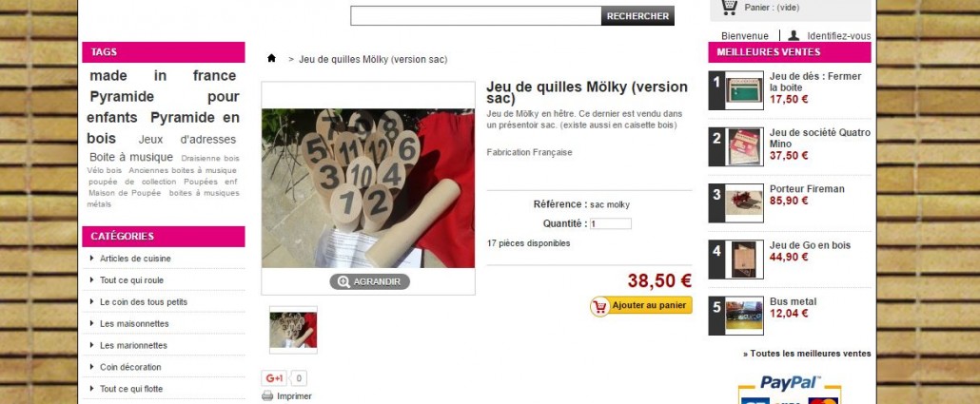Click the Google +1 share button

(275, 377)
